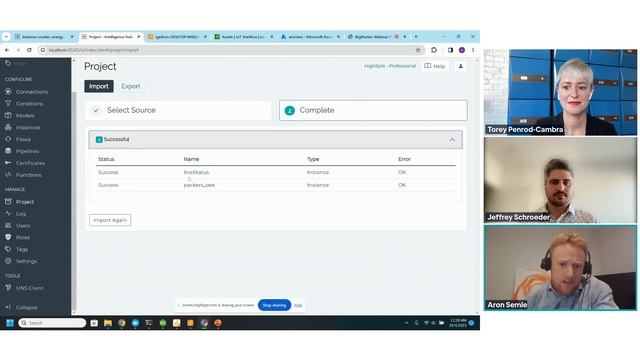Image resolution: width=640 pixels, height=360 pixels.
Task: Collapse the Successful results section
Action: pos(452,140)
